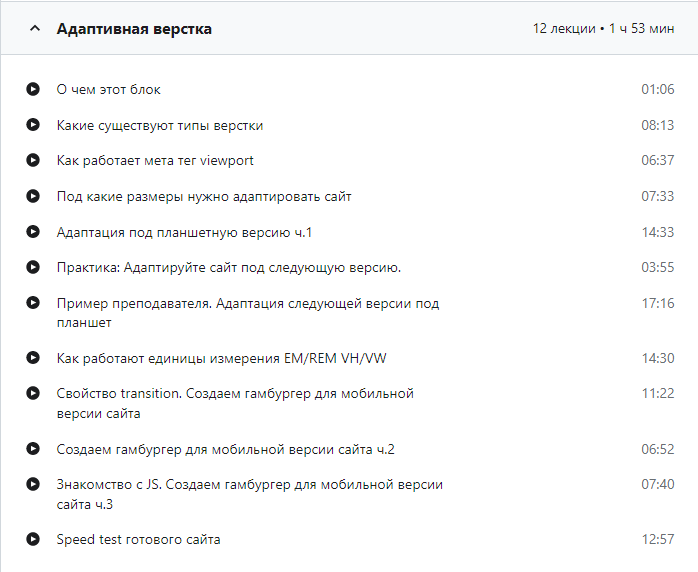This screenshot has width=698, height=572.
Task: Open lecture Какие существуют типы верстки
Action: [160, 125]
